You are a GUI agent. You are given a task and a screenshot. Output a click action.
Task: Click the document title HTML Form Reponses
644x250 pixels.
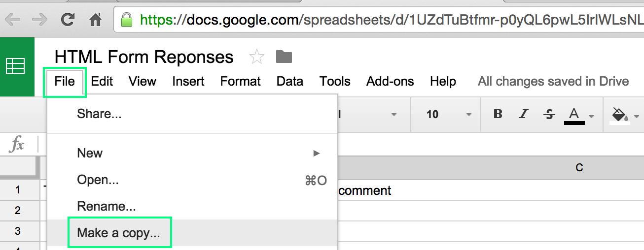[144, 57]
